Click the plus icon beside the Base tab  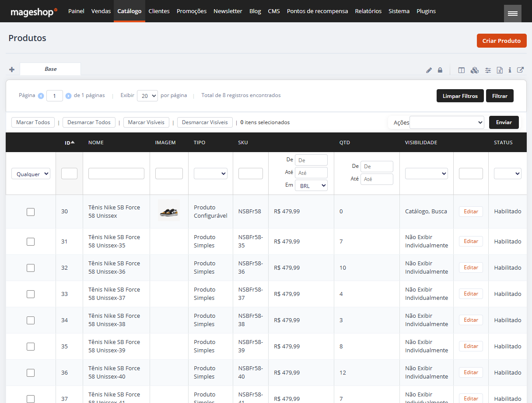click(12, 69)
